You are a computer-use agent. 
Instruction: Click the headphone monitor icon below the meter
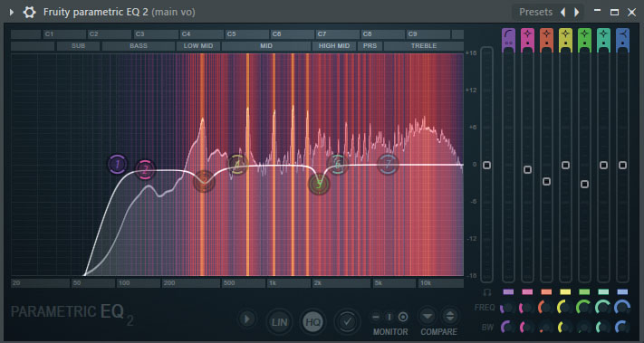[x=487, y=292]
